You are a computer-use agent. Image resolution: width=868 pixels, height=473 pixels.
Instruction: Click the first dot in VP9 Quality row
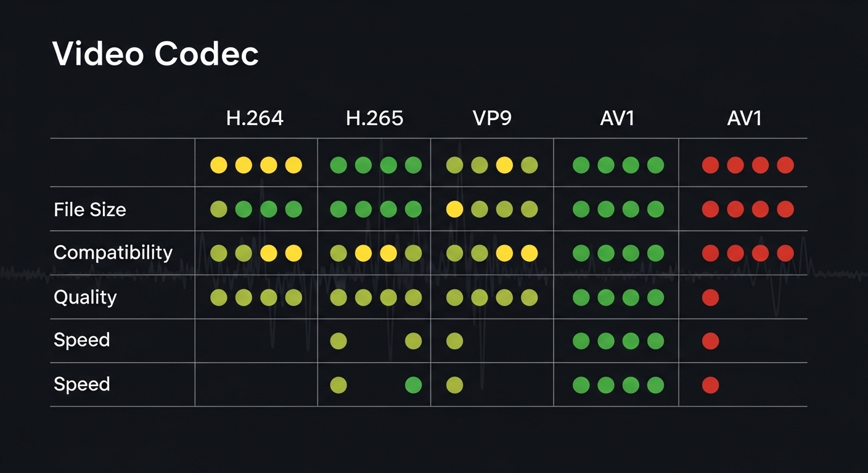click(455, 298)
